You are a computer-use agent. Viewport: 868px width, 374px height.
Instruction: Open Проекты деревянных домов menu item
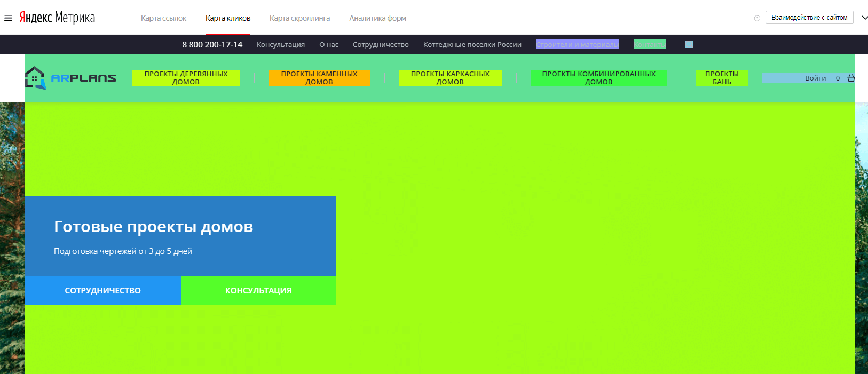186,78
